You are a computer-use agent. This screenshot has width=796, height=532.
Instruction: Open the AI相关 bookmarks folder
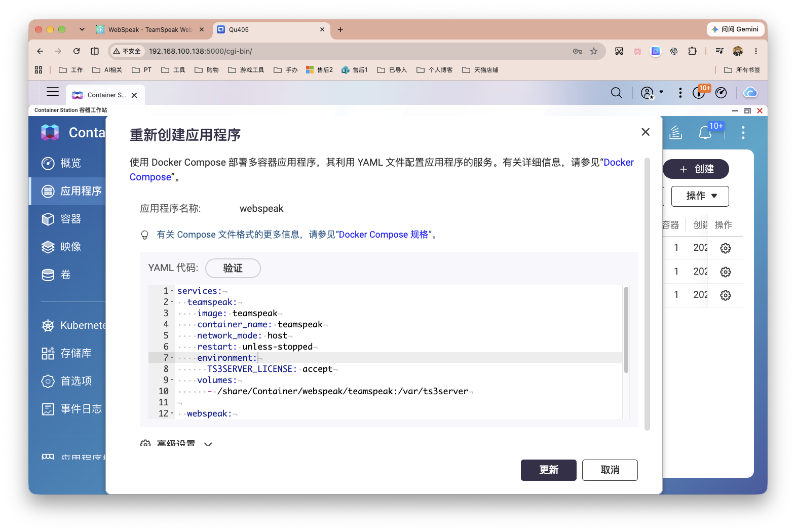click(107, 70)
